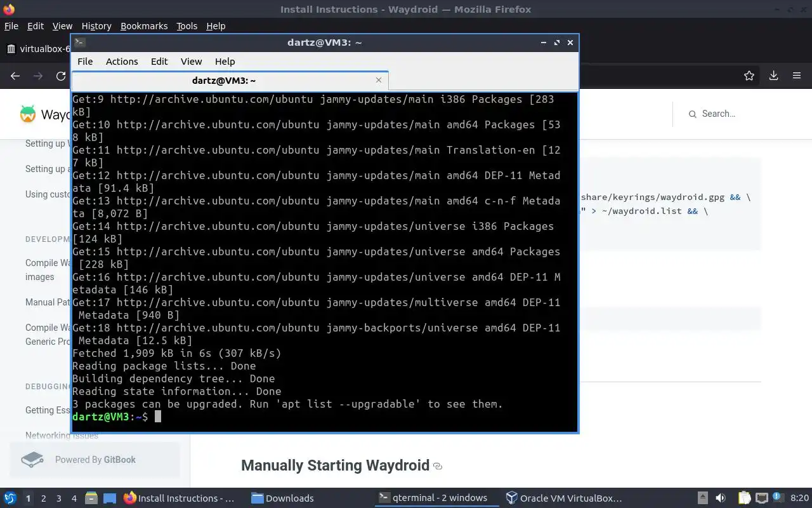Open the removable media eject tray icon
The height and width of the screenshot is (508, 812).
coord(702,498)
